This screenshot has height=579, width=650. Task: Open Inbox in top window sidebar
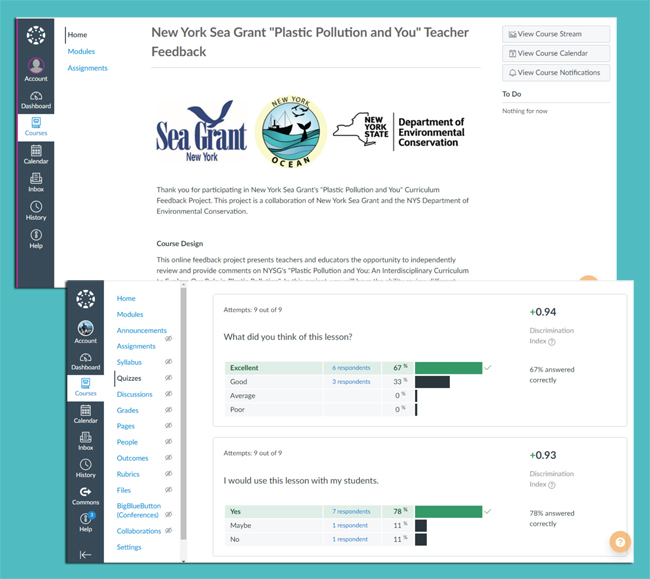pyautogui.click(x=36, y=182)
